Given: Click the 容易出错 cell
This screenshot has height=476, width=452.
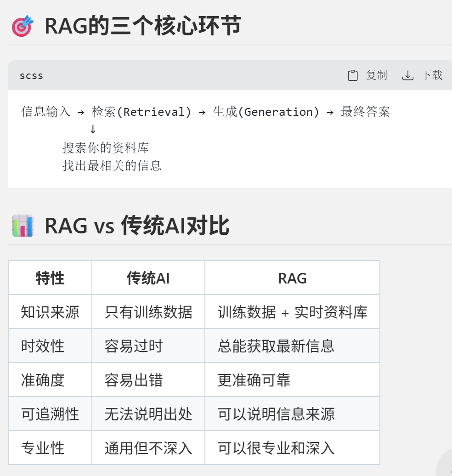Looking at the screenshot, I should tap(148, 380).
